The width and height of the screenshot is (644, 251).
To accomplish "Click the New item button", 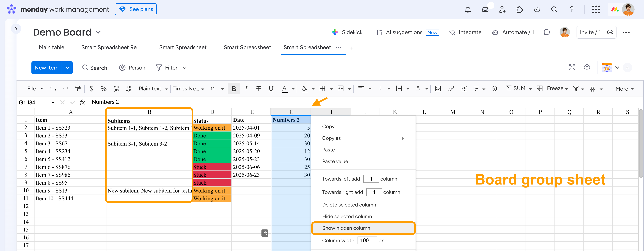I will pyautogui.click(x=47, y=67).
